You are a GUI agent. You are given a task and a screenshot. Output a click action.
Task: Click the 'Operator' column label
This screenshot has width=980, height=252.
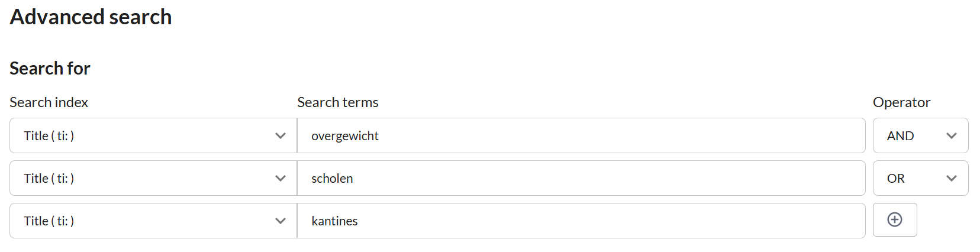pos(901,102)
